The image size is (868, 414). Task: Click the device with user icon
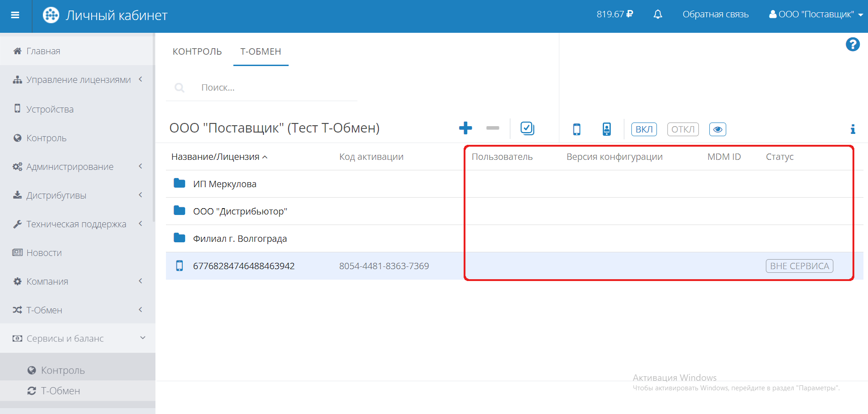(x=606, y=129)
